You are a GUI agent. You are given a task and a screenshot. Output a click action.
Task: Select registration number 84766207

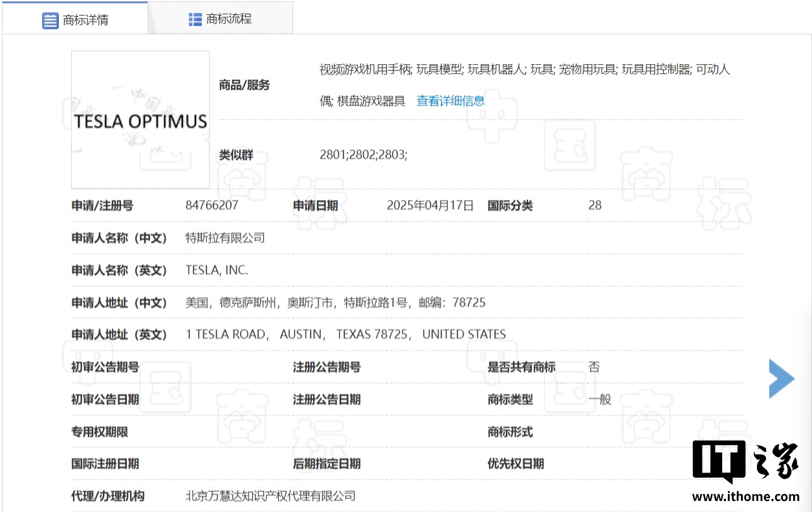(x=212, y=206)
